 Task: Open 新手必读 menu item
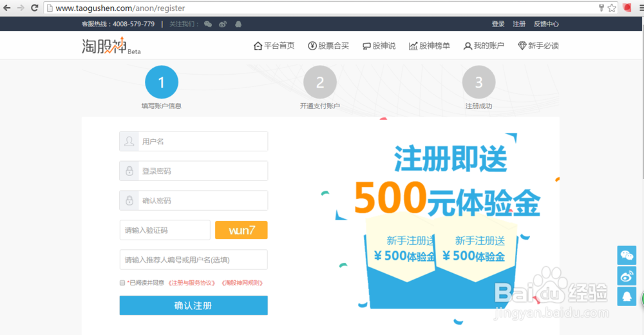click(538, 46)
